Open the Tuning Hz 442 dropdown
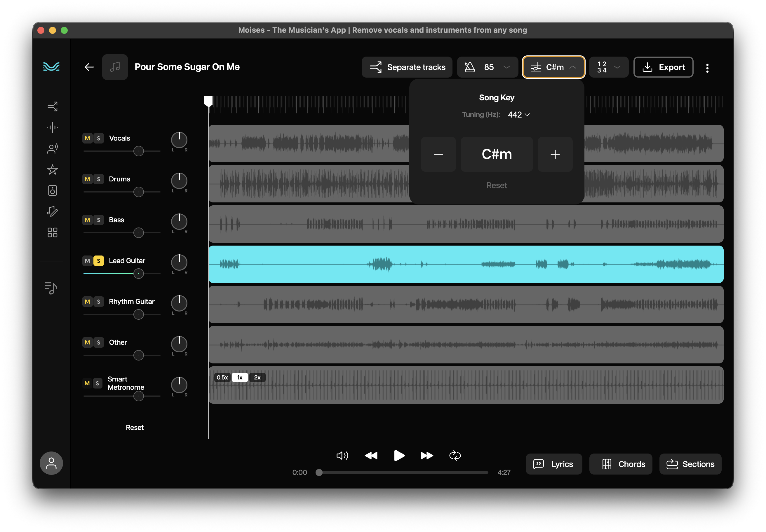The width and height of the screenshot is (766, 532). [x=518, y=115]
